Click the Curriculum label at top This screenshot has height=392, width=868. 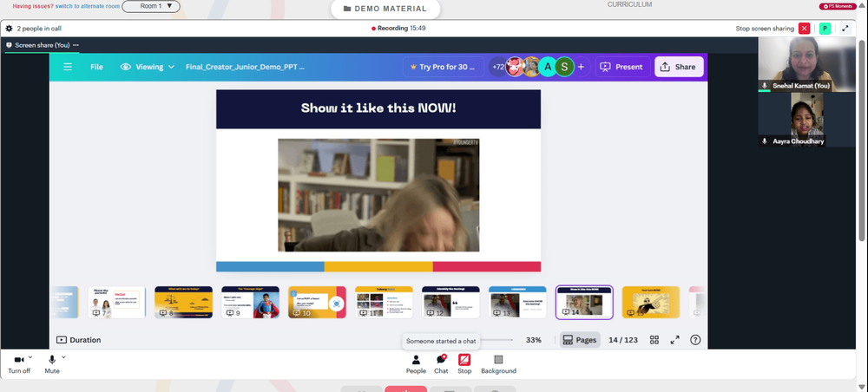click(629, 4)
